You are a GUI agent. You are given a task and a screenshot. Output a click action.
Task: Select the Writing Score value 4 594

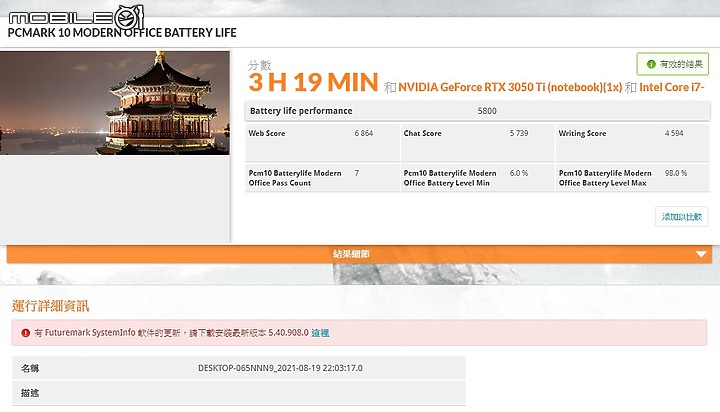pyautogui.click(x=674, y=133)
